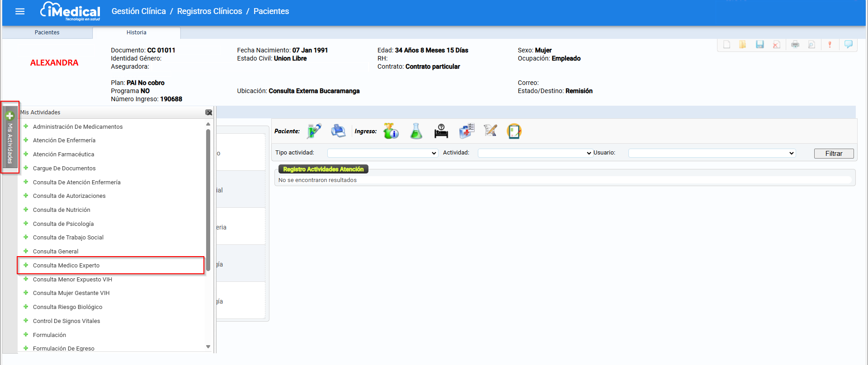Select the Historia tab
This screenshot has height=365, width=868.
pyautogui.click(x=136, y=33)
